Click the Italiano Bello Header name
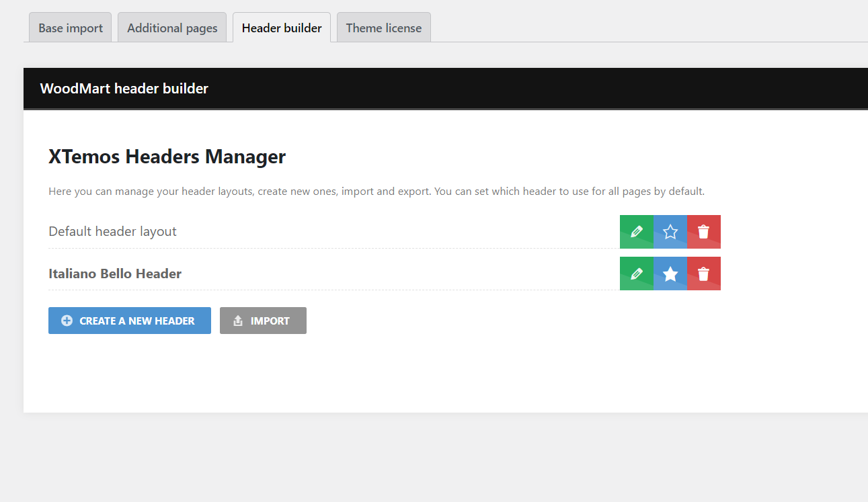Image resolution: width=868 pixels, height=502 pixels. (115, 274)
